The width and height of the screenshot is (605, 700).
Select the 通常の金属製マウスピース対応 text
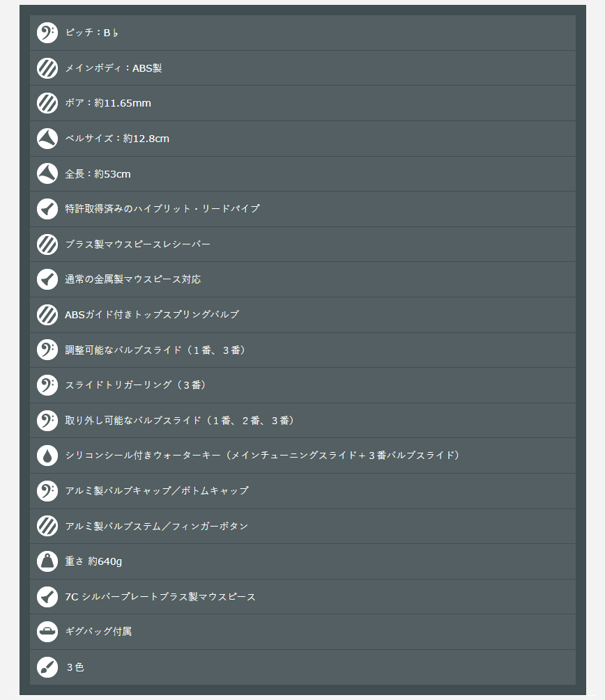tap(132, 279)
